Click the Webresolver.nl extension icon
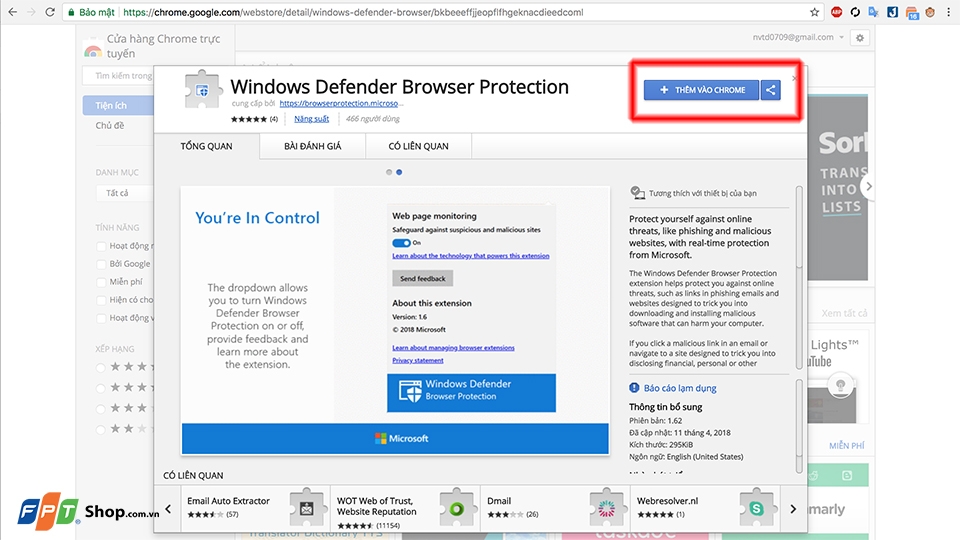The width and height of the screenshot is (960, 540). pos(757,508)
